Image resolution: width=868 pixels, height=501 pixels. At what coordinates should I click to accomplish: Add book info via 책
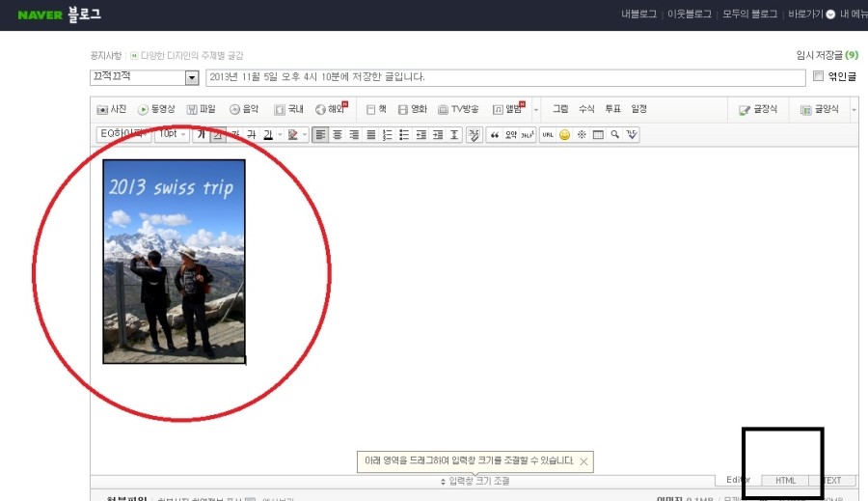376,109
